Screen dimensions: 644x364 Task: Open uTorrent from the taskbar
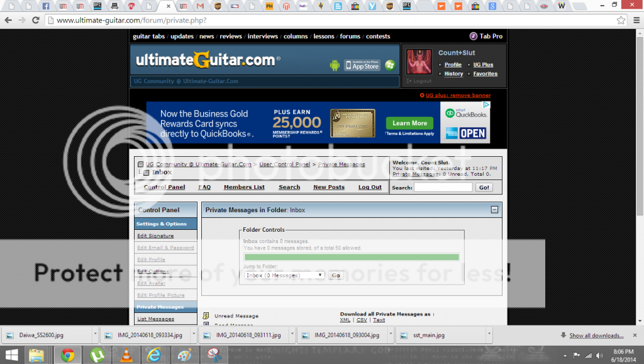coord(97,355)
